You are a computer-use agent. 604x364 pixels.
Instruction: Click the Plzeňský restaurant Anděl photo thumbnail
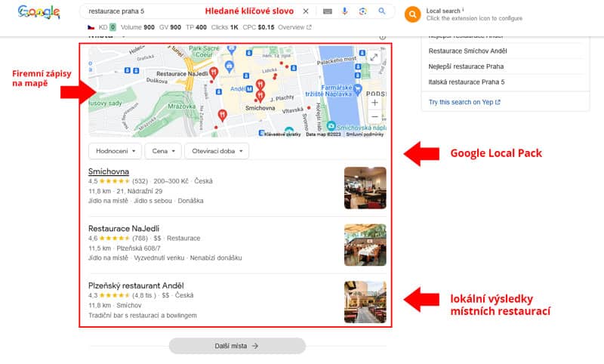[x=365, y=302]
